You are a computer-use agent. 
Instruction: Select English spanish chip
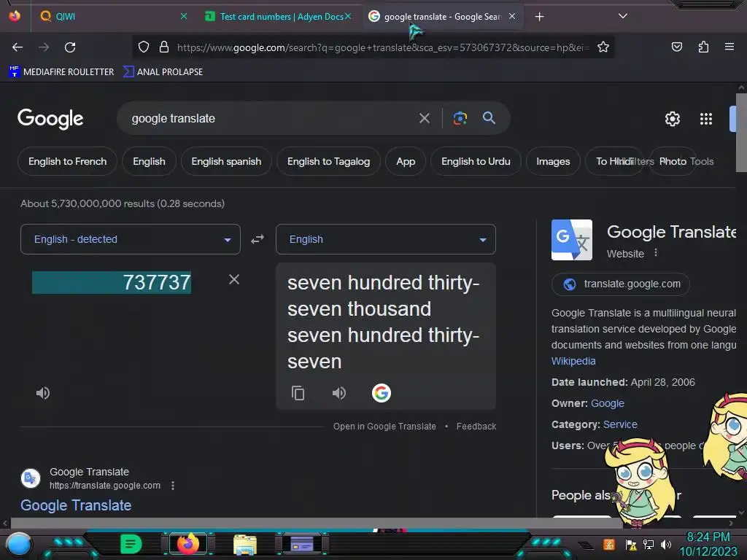click(226, 161)
